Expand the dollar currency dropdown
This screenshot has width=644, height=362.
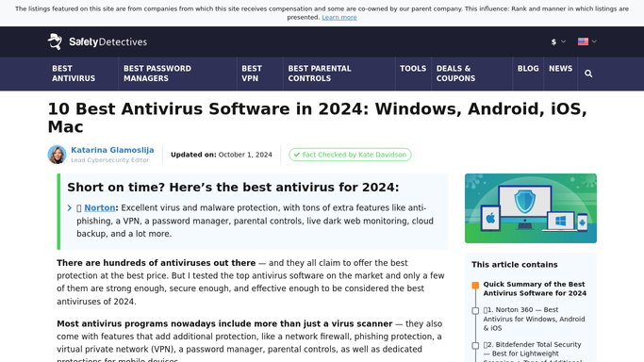558,41
